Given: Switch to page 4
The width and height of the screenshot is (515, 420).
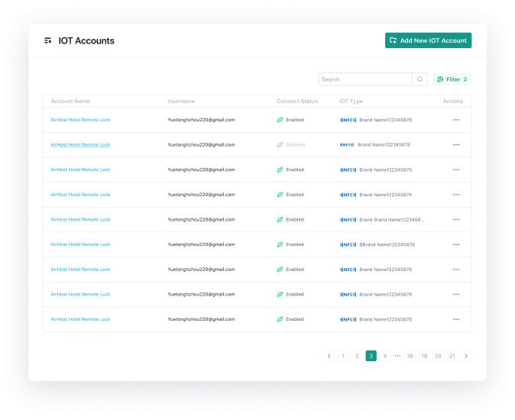Looking at the screenshot, I should point(385,356).
